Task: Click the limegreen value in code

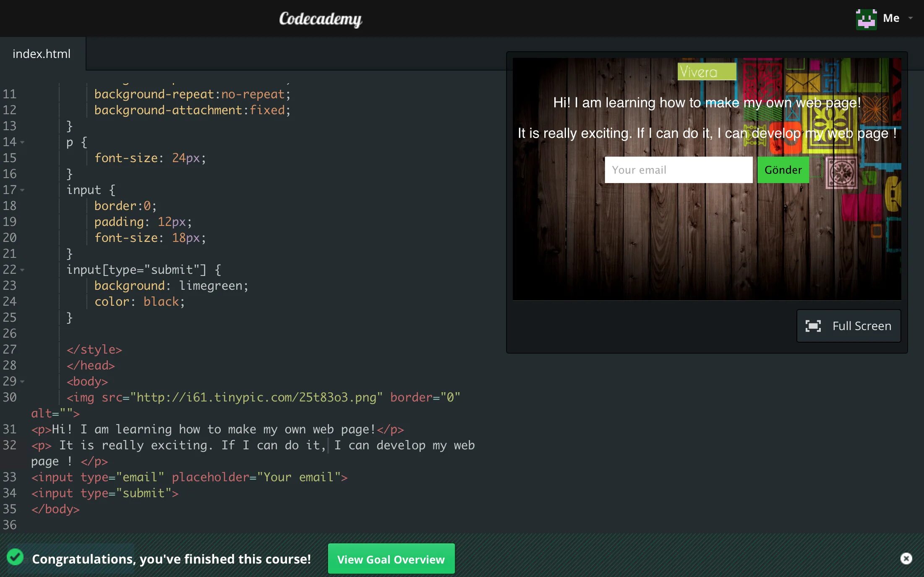Action: (x=210, y=286)
